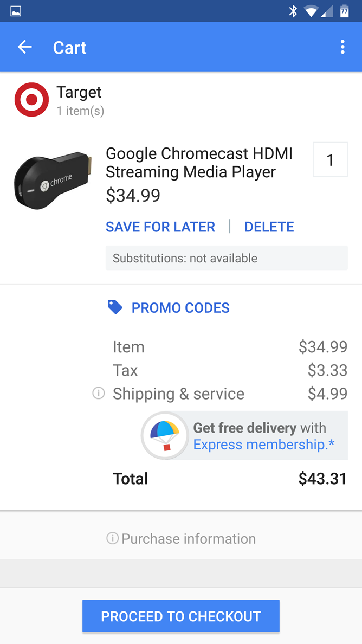The height and width of the screenshot is (644, 362).
Task: Tap the promo codes tag icon
Action: (x=115, y=307)
